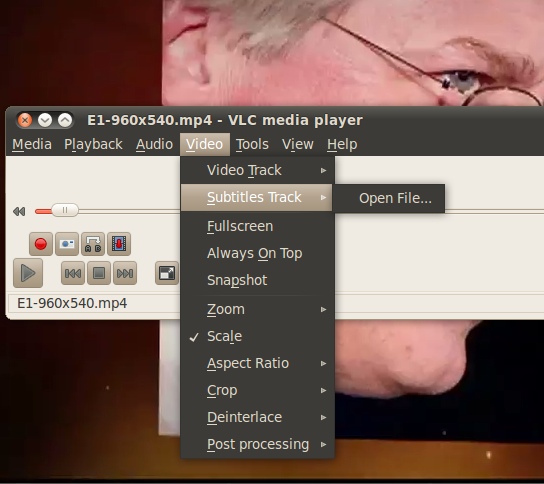Image resolution: width=544 pixels, height=484 pixels.
Task: Click the frame-by-frame button
Action: click(119, 244)
